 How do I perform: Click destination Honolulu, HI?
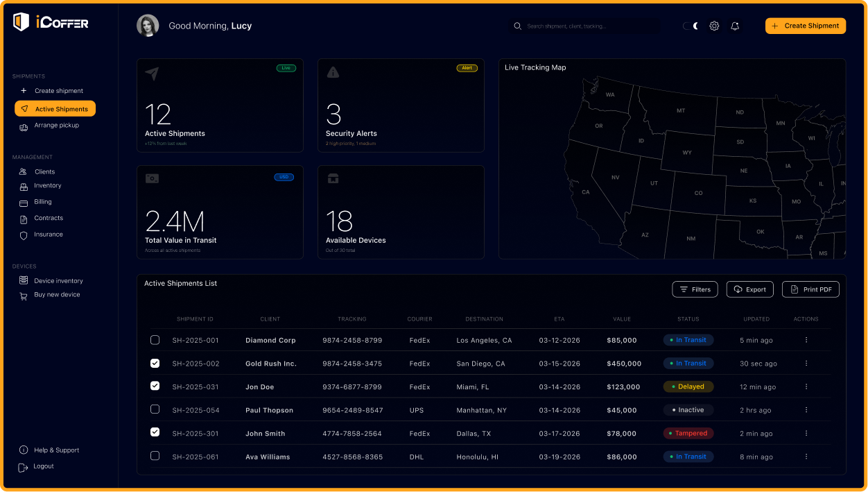tap(478, 457)
